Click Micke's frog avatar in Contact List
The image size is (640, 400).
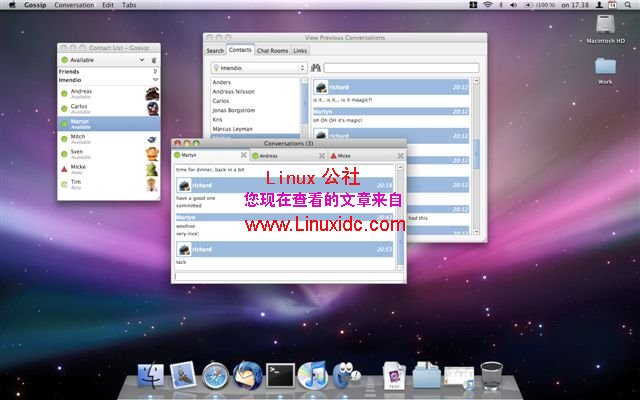tap(152, 169)
